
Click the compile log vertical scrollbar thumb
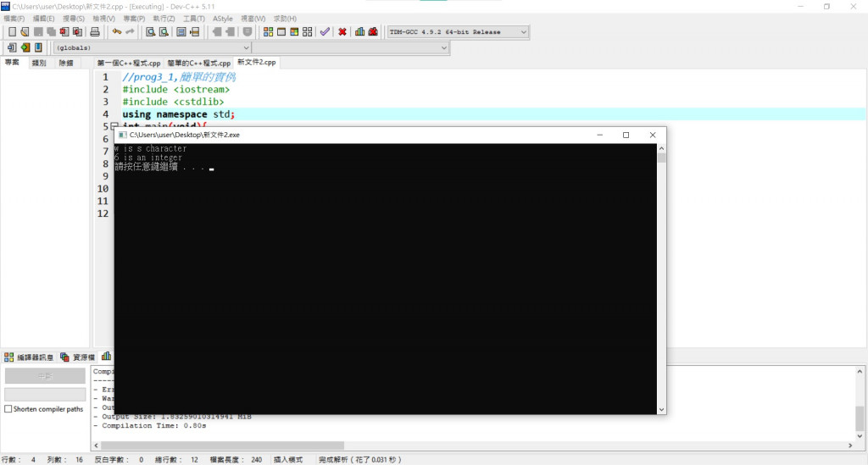click(860, 418)
